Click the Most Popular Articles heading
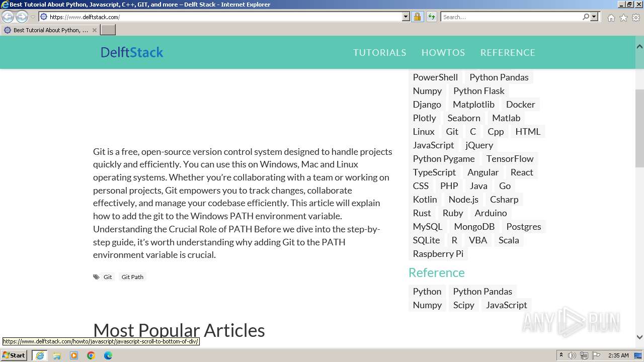 click(179, 330)
